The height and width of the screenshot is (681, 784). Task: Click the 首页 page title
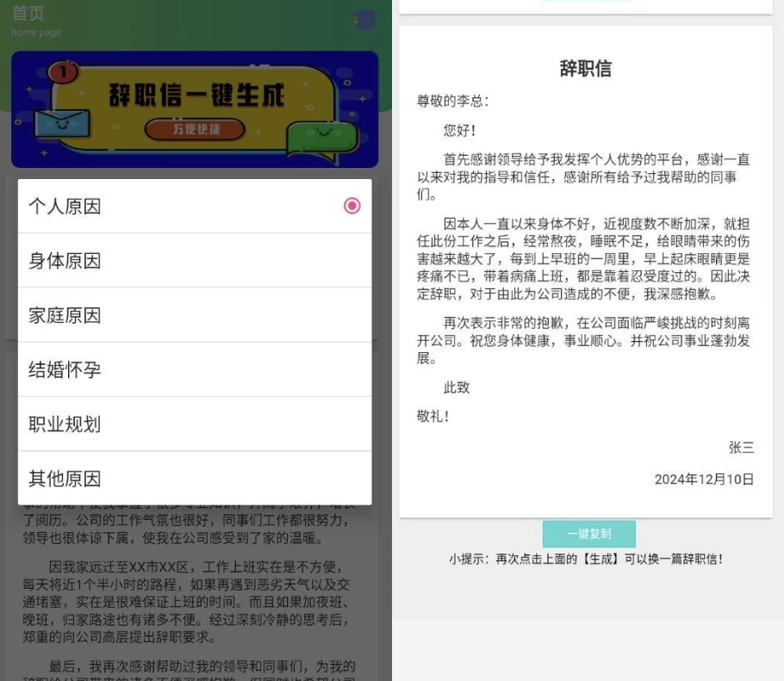click(28, 14)
